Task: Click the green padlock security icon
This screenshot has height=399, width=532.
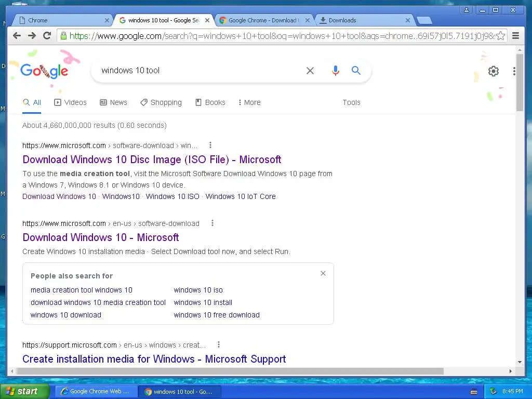Action: click(x=63, y=36)
